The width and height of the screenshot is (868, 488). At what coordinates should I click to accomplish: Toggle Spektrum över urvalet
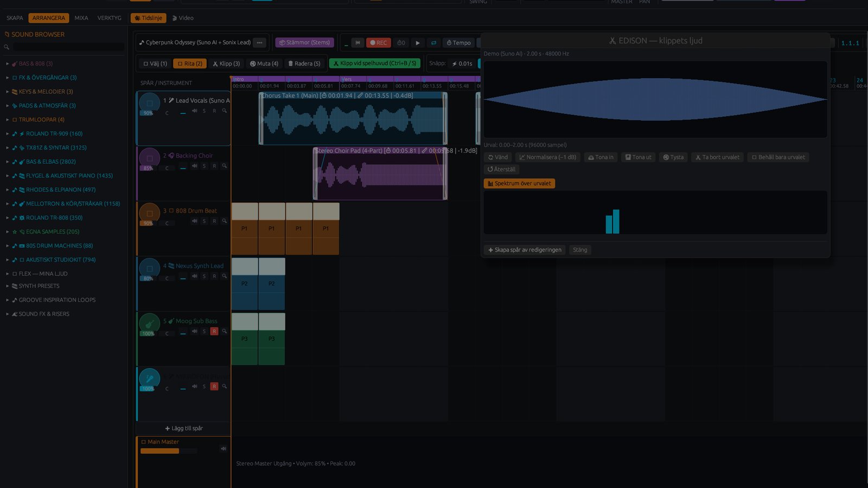(519, 183)
